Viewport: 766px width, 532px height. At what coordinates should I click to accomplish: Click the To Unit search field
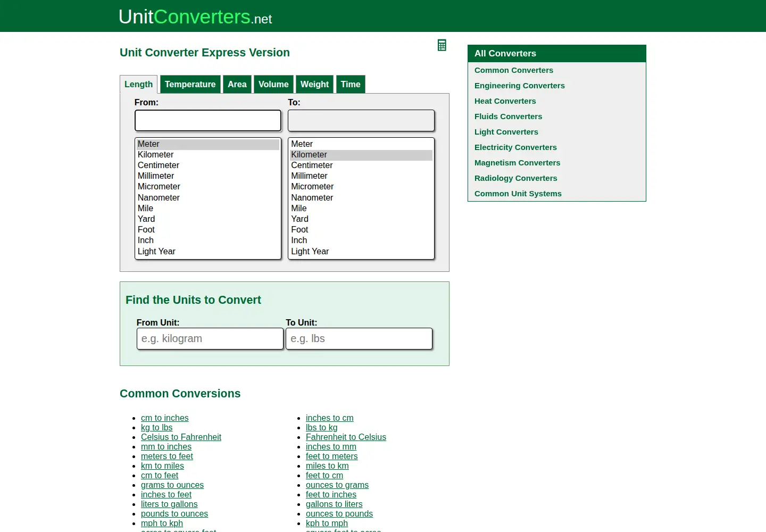[359, 339]
